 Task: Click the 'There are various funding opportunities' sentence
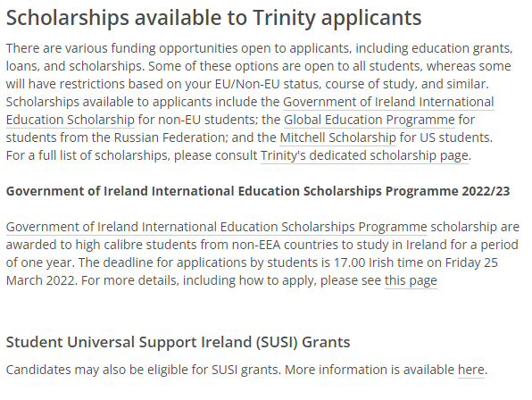259,48
